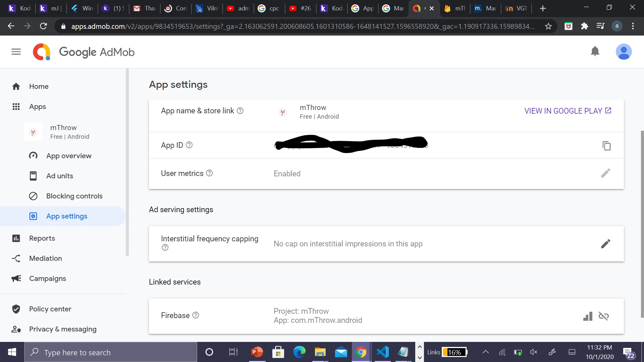Edit the User metrics setting

605,173
